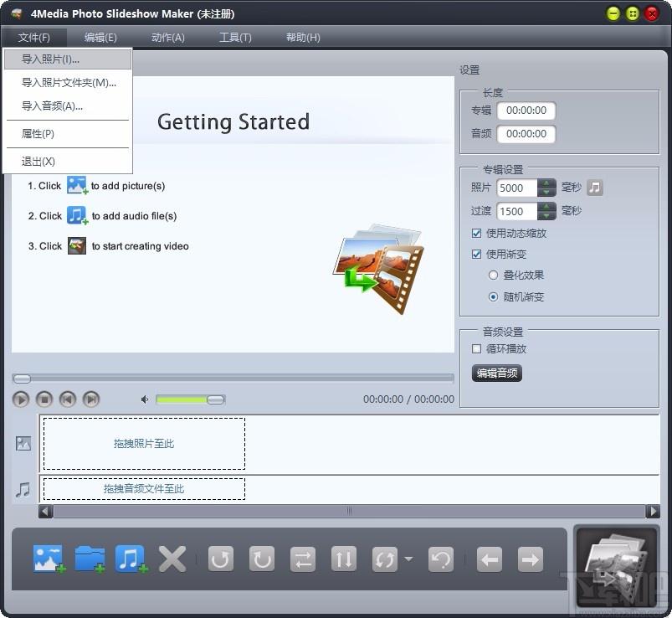This screenshot has height=618, width=672.
Task: Decrease 过渡 duration with down stepper
Action: point(546,215)
